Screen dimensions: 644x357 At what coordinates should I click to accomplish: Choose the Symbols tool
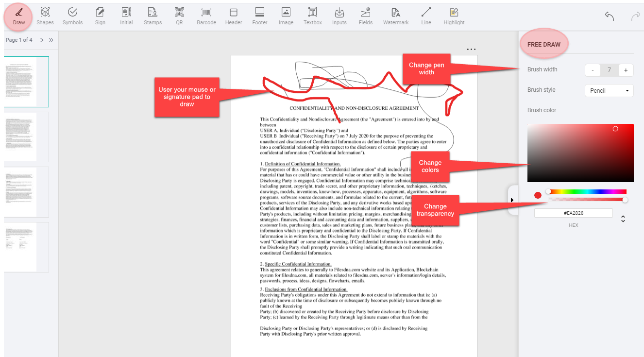(x=72, y=16)
